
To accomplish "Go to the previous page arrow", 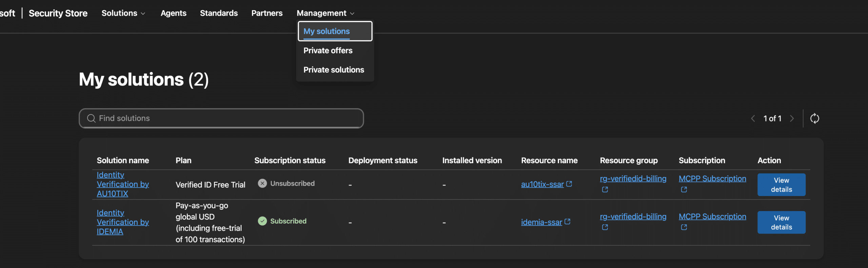I will click(753, 118).
